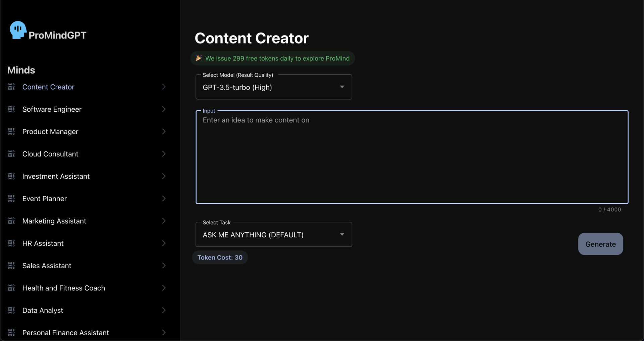Image resolution: width=644 pixels, height=341 pixels.
Task: Click the ProMindGPT brand name
Action: click(x=57, y=35)
